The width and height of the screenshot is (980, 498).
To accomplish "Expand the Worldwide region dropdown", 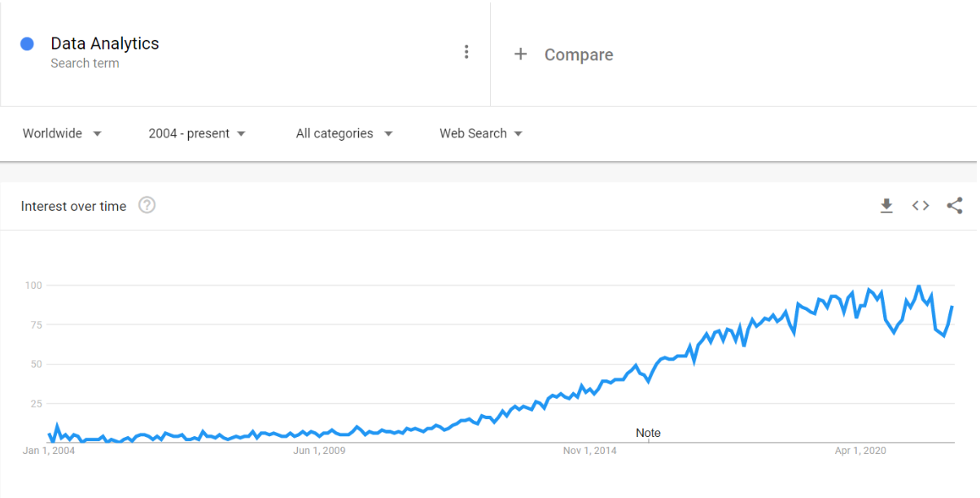I will [62, 133].
